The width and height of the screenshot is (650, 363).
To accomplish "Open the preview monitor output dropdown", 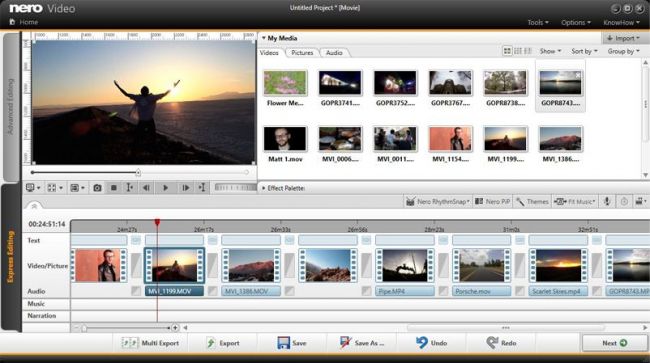I will 33,188.
